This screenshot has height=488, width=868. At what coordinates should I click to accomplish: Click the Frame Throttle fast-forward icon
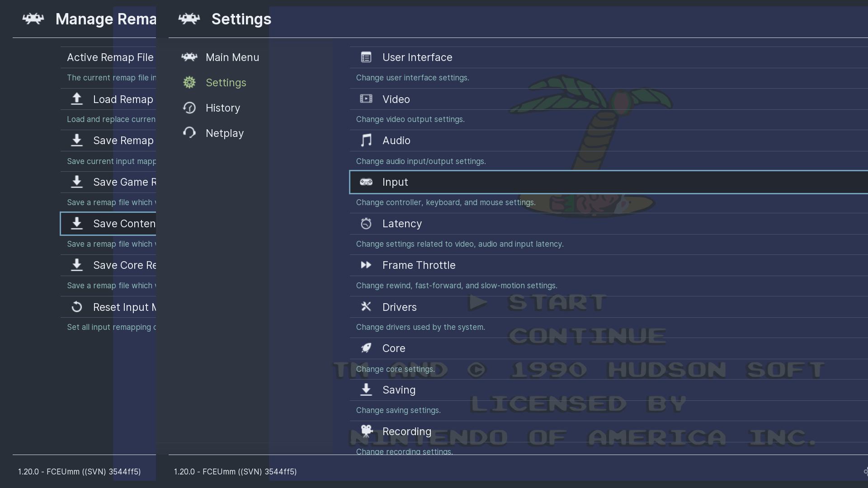pyautogui.click(x=366, y=265)
